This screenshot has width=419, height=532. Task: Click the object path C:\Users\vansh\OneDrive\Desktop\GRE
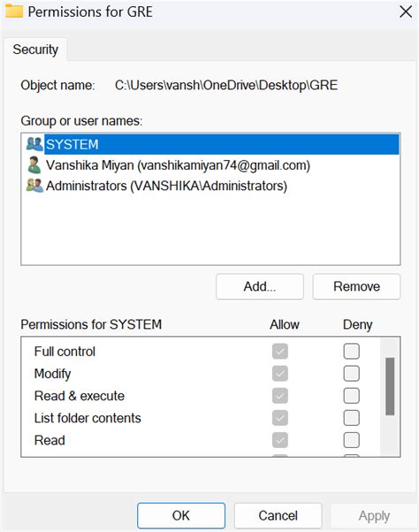pos(226,85)
